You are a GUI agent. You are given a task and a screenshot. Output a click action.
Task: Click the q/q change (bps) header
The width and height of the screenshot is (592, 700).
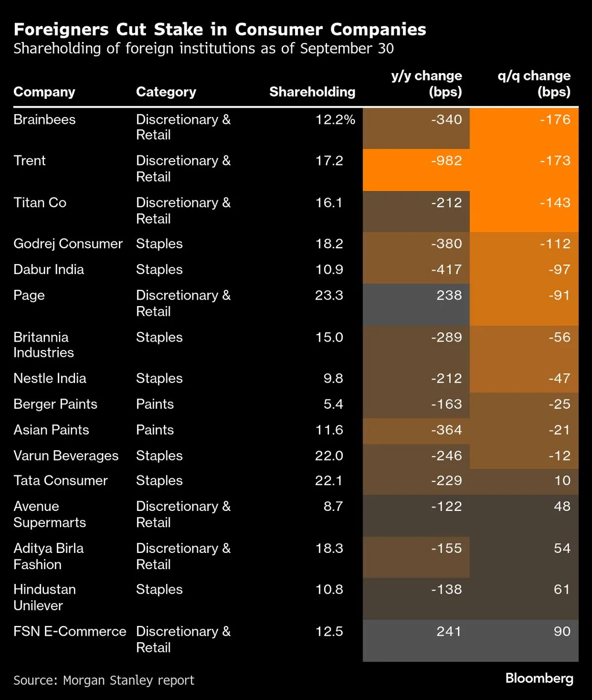pyautogui.click(x=534, y=83)
